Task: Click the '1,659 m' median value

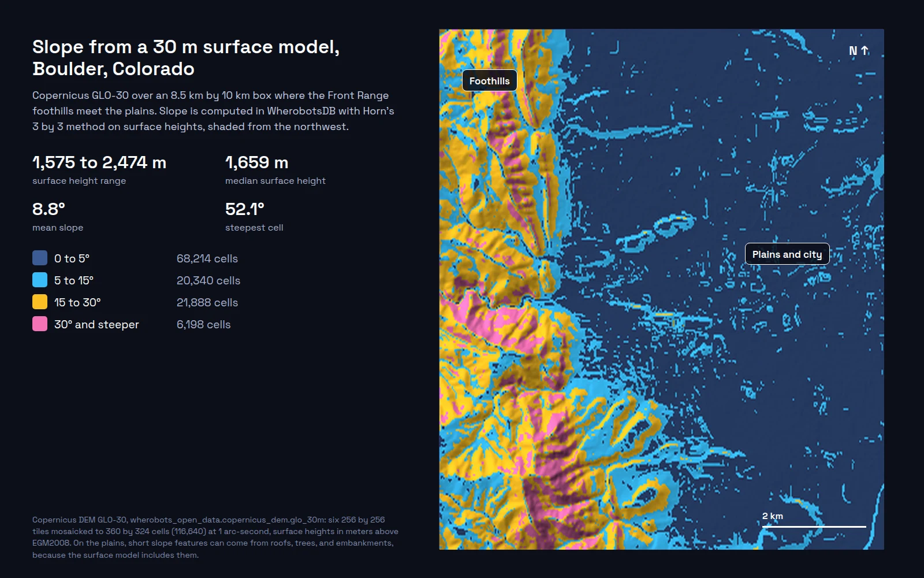Action: (x=256, y=162)
